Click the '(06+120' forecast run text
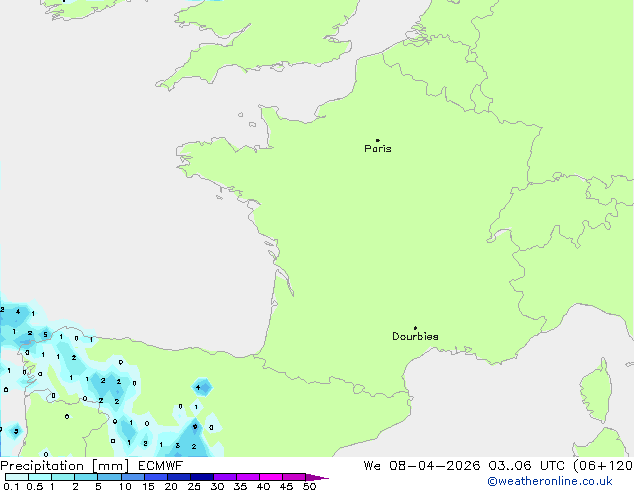Image resolution: width=634 pixels, height=490 pixels. pyautogui.click(x=603, y=466)
